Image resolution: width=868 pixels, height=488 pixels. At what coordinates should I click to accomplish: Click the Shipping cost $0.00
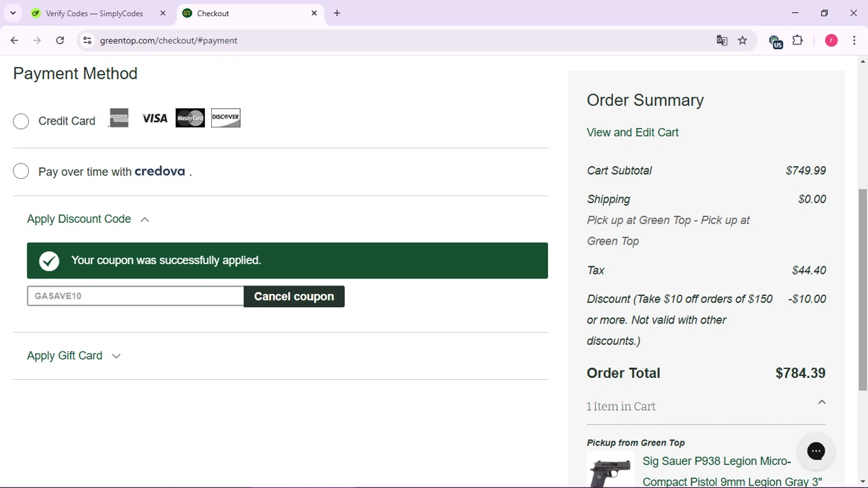tap(812, 199)
